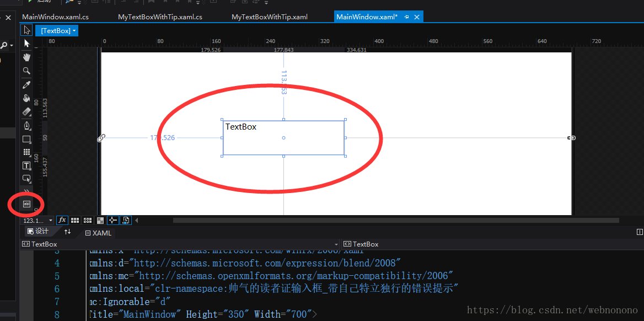Click the right margin anchor icon
Image resolution: width=644 pixels, height=321 pixels.
[x=571, y=138]
